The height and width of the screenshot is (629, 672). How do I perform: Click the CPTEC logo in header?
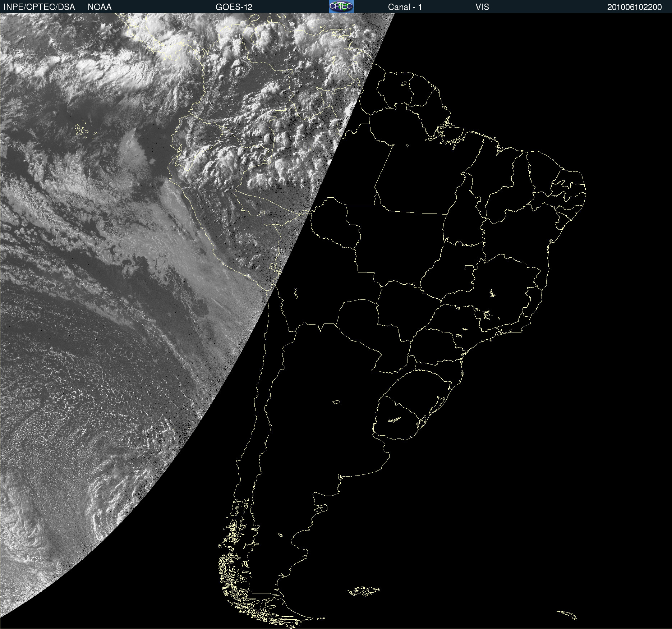click(x=341, y=6)
